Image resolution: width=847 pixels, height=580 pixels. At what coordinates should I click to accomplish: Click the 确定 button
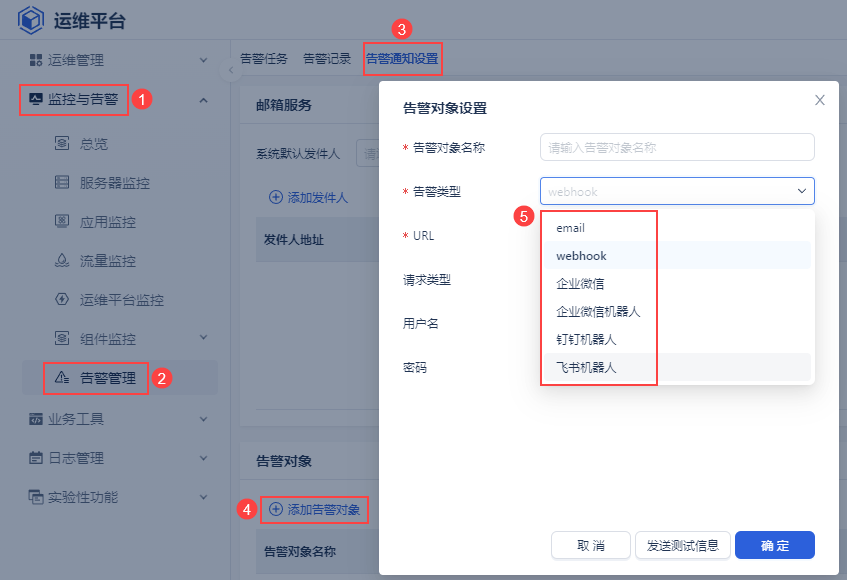coord(775,545)
